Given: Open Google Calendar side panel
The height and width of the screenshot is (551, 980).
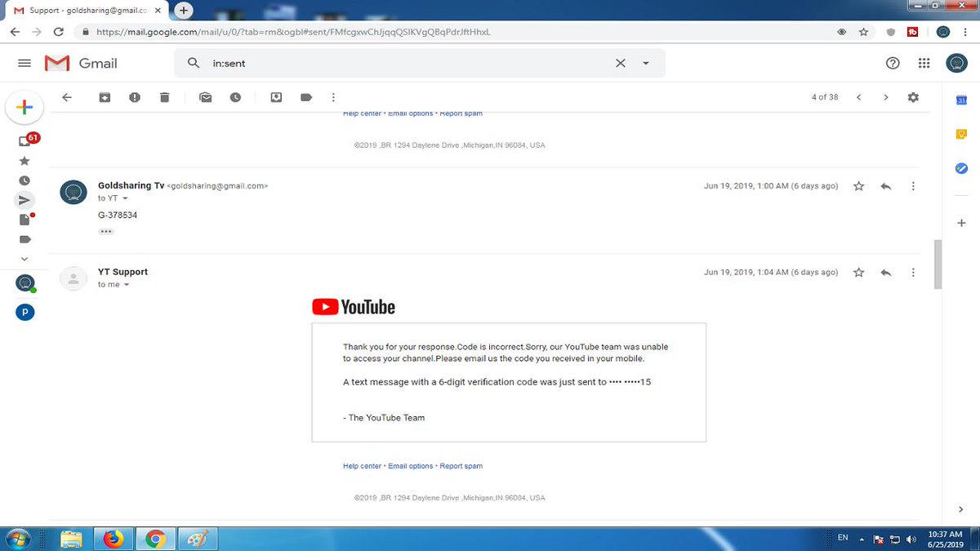Looking at the screenshot, I should (961, 100).
